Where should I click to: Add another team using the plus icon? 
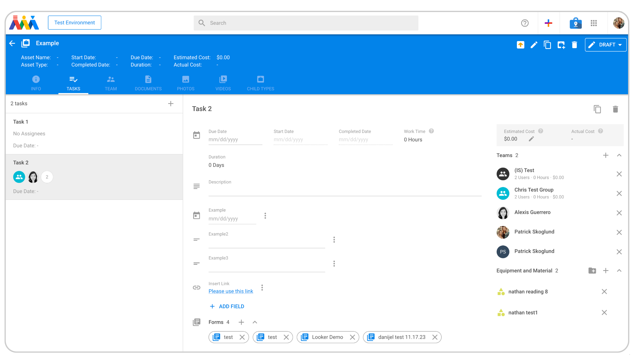click(606, 155)
